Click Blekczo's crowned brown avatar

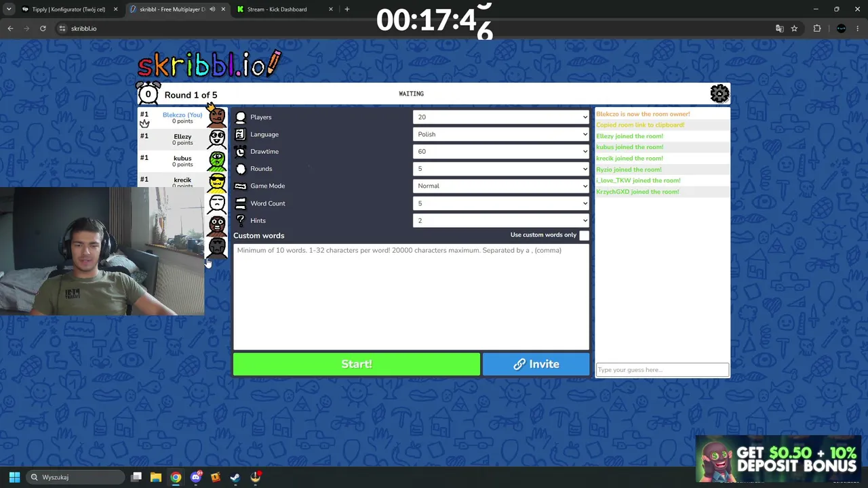point(216,117)
